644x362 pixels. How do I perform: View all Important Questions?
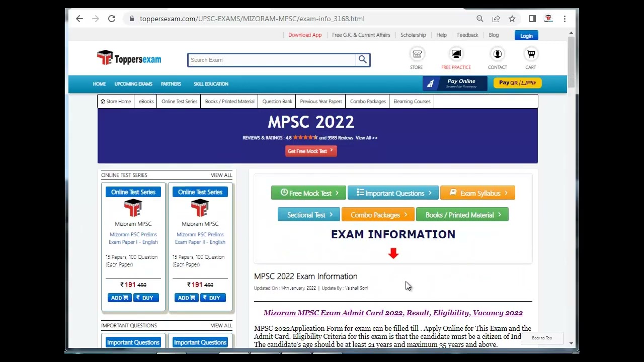click(x=221, y=326)
